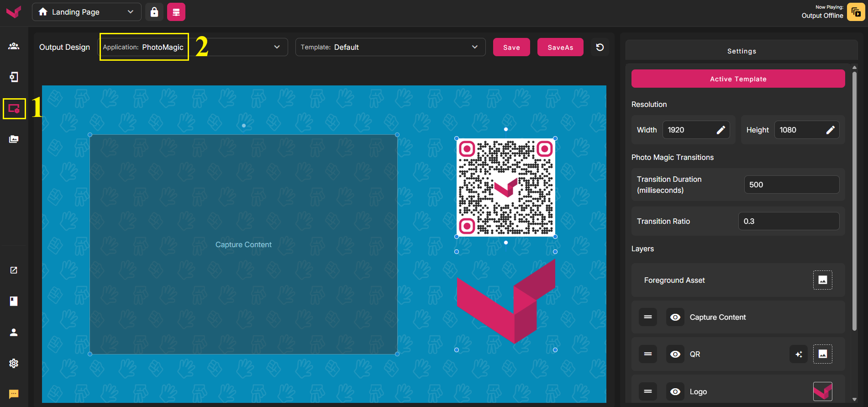Viewport: 868px width, 407px height.
Task: Toggle visibility of Capture Content layer
Action: pos(675,317)
